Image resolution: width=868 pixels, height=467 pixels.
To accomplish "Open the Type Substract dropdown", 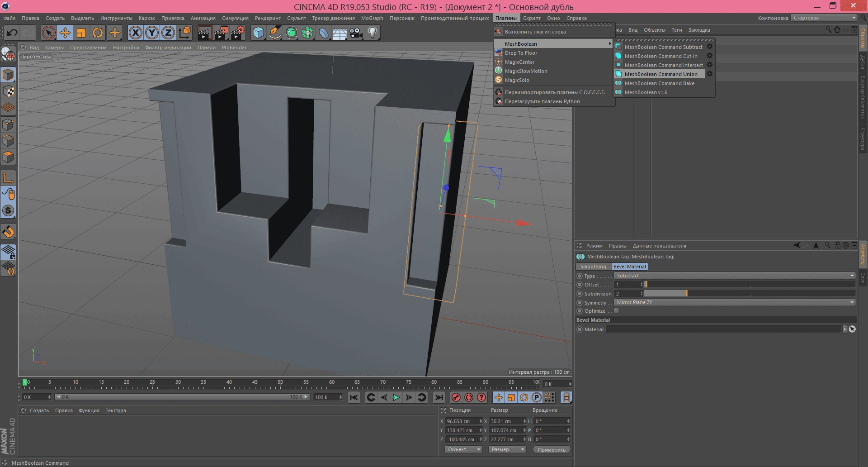I will 735,276.
